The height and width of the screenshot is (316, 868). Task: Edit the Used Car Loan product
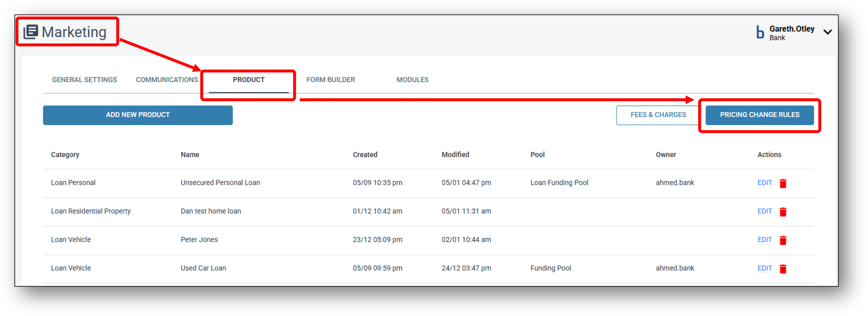[x=765, y=268]
